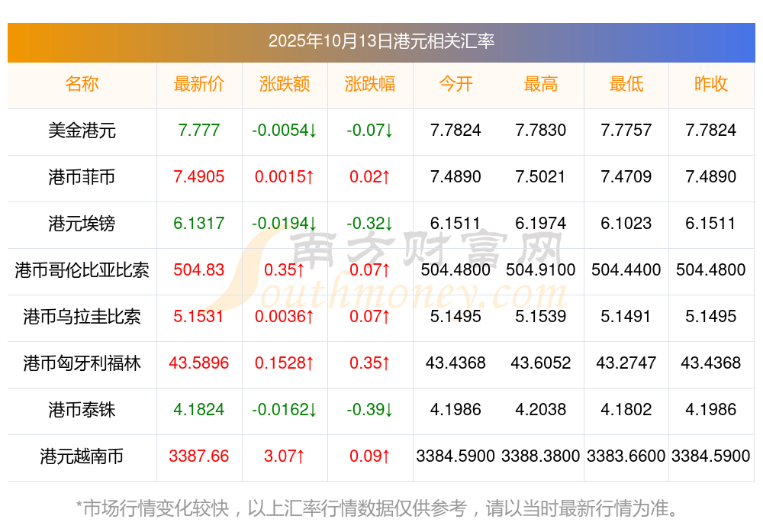Viewport: 763px width, 532px height.
Task: Click the low value 7.4709
Action: pos(626,176)
